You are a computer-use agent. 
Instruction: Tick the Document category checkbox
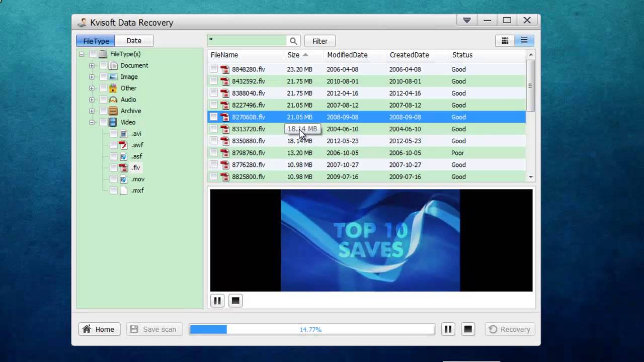click(x=103, y=65)
